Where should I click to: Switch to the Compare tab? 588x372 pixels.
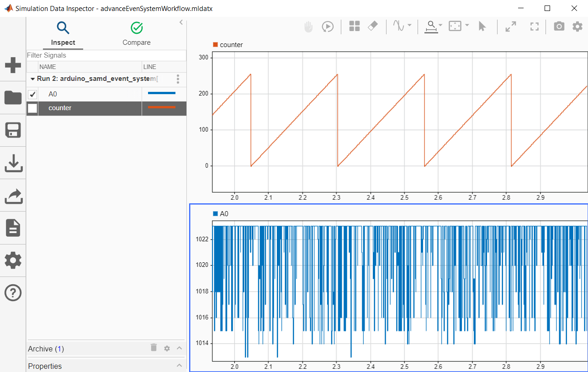(x=136, y=34)
